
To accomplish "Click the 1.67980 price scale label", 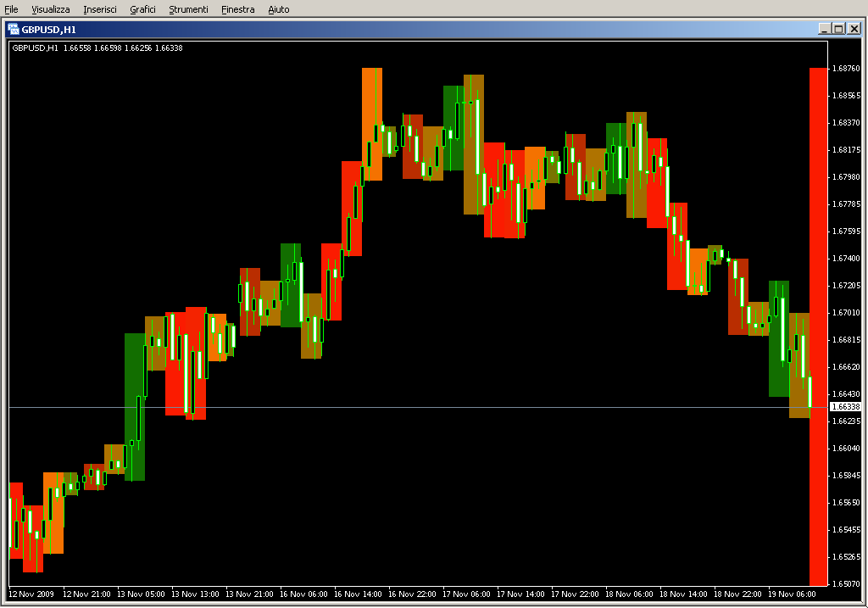I will click(847, 177).
